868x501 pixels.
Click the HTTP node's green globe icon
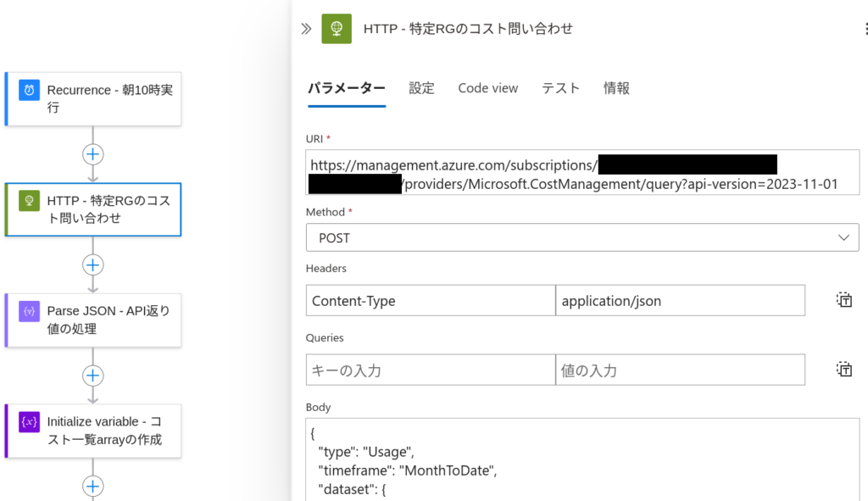(30, 200)
